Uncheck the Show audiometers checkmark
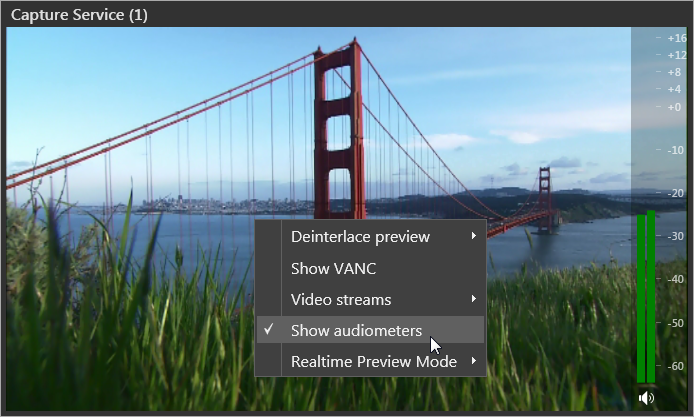 click(269, 329)
